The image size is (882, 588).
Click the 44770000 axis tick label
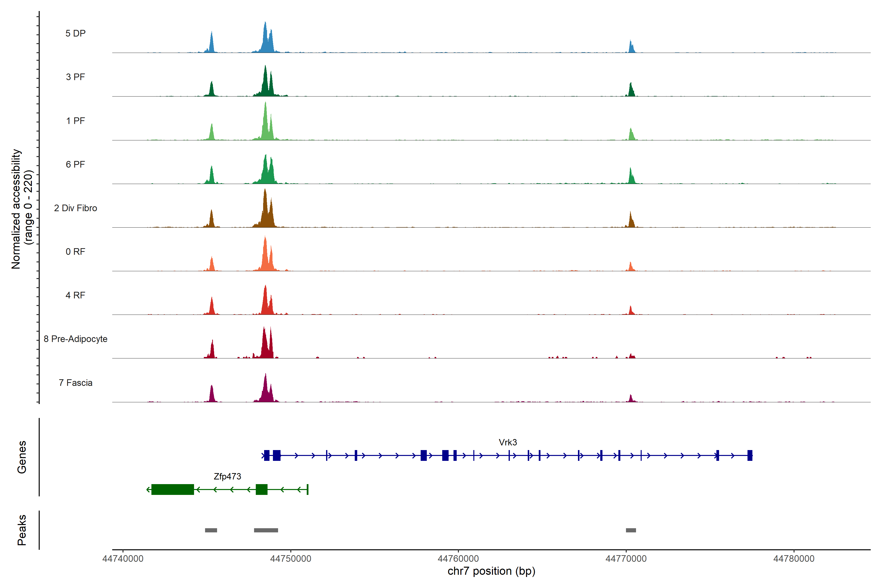pyautogui.click(x=626, y=559)
